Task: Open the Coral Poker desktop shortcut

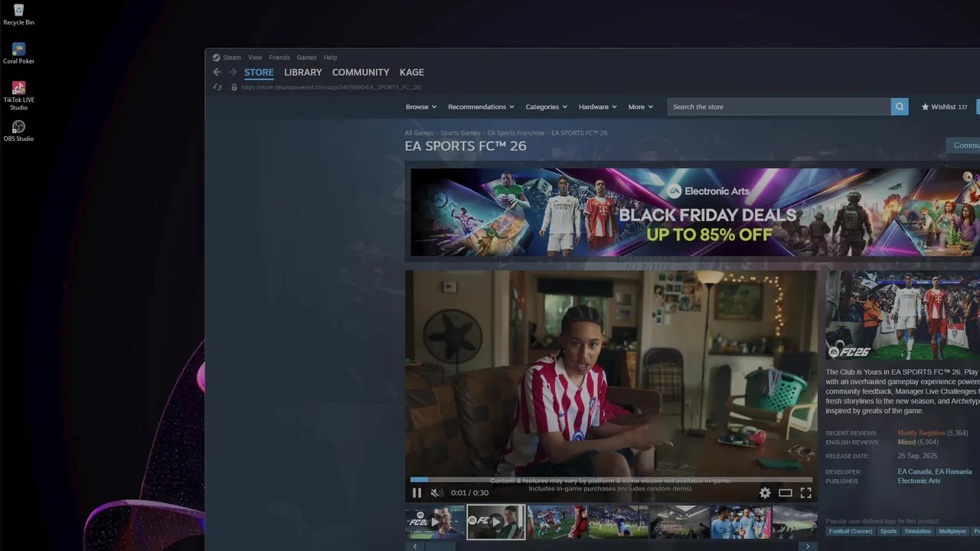Action: 18,54
